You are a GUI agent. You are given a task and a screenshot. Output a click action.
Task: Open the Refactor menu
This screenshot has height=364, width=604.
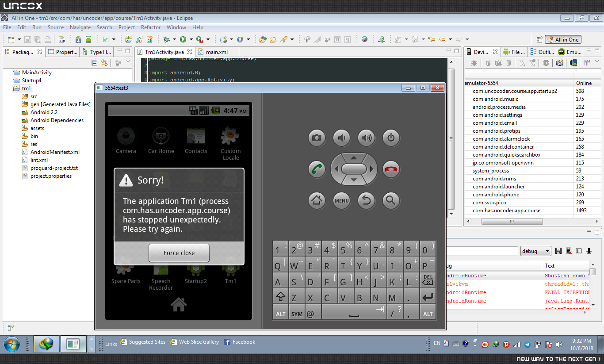tap(151, 27)
